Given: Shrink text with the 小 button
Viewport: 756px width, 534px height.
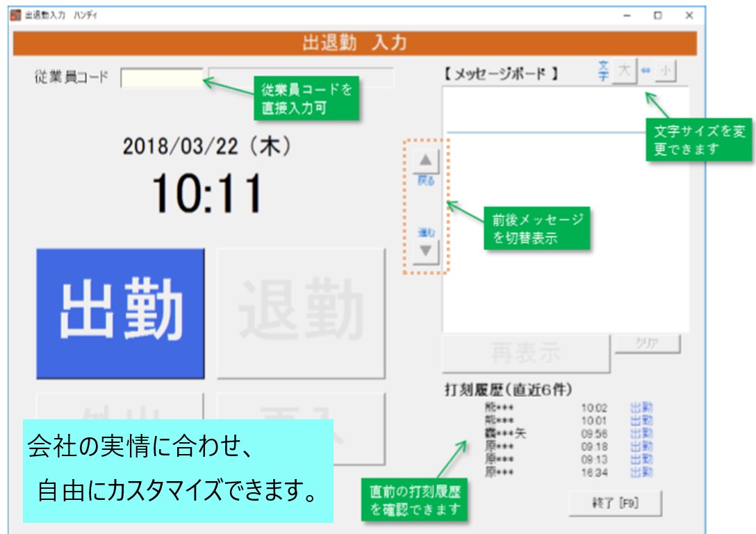Looking at the screenshot, I should click(x=666, y=72).
